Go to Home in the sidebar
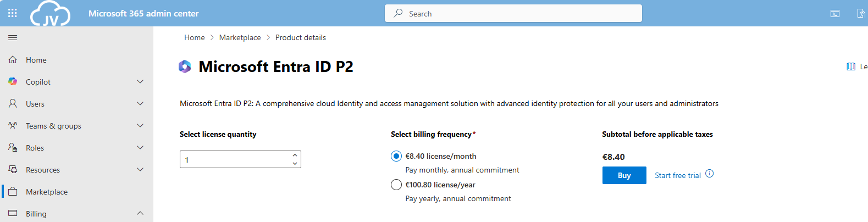 click(x=36, y=60)
